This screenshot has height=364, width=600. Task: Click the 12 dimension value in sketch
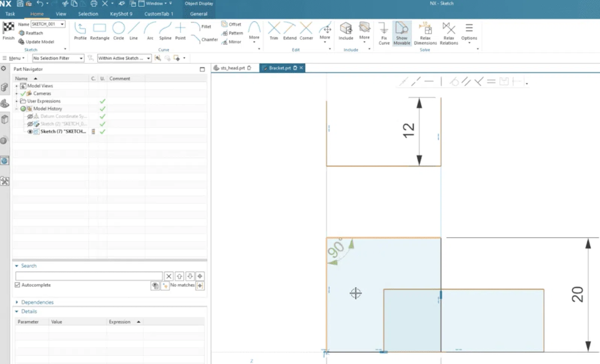pos(408,131)
